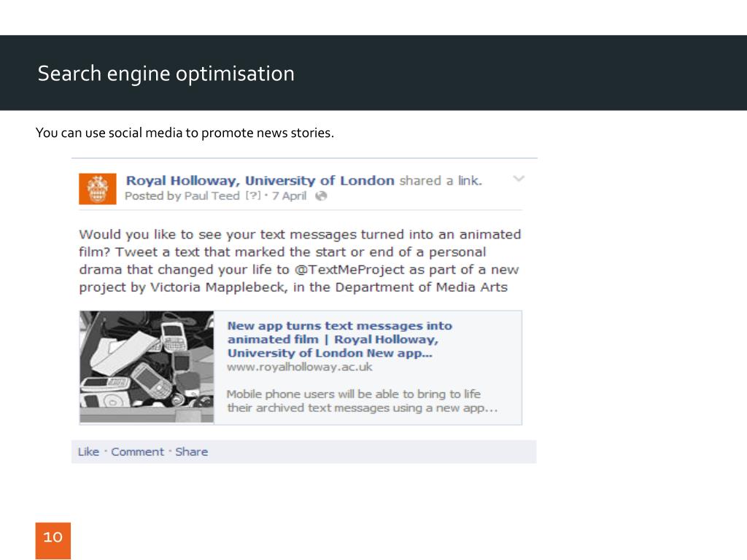Image resolution: width=747 pixels, height=560 pixels.
Task: Open the 7 April post timestamp
Action: tap(289, 195)
